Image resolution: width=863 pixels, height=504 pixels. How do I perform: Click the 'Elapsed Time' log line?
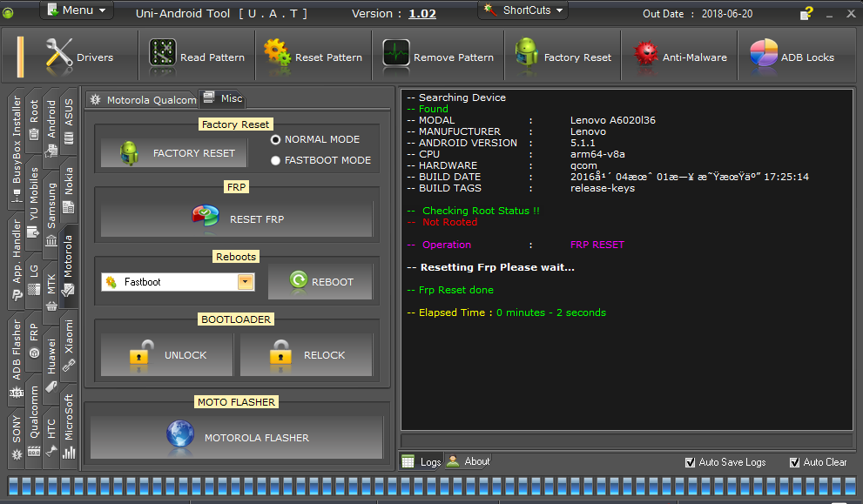coord(506,312)
